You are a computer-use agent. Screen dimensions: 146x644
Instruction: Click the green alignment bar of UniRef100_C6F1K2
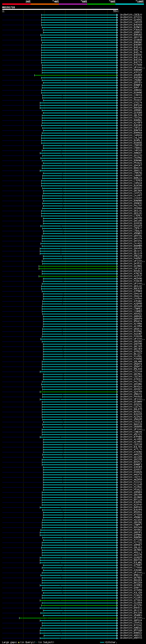[78, 268]
